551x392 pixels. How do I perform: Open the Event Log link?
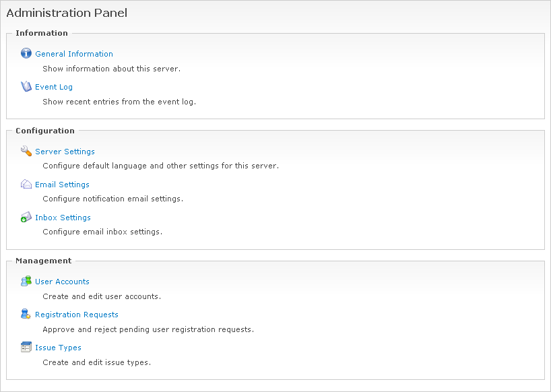54,87
